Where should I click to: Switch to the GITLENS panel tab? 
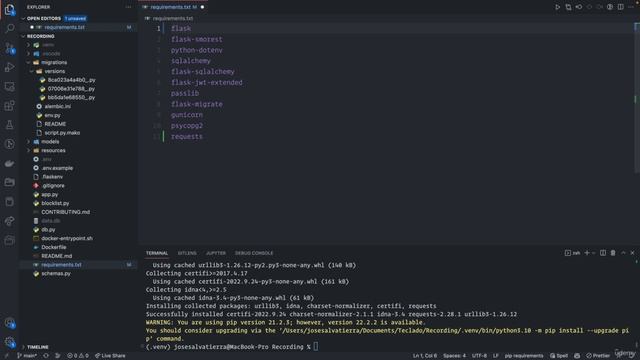(187, 253)
